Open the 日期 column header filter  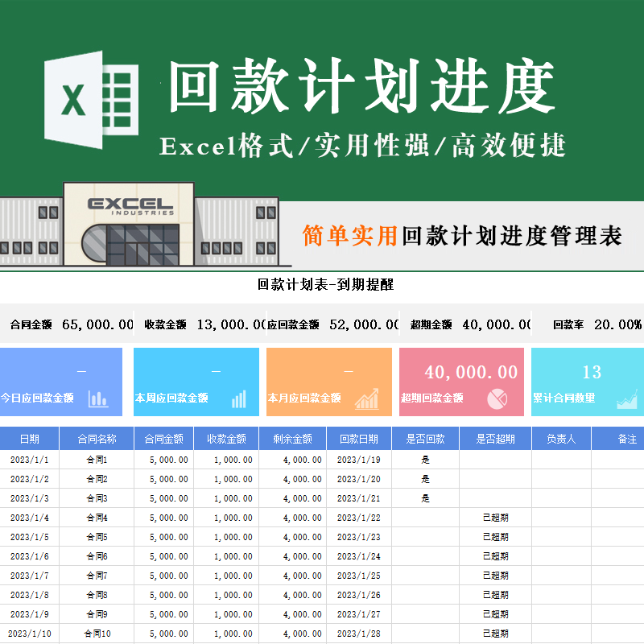pos(31,437)
